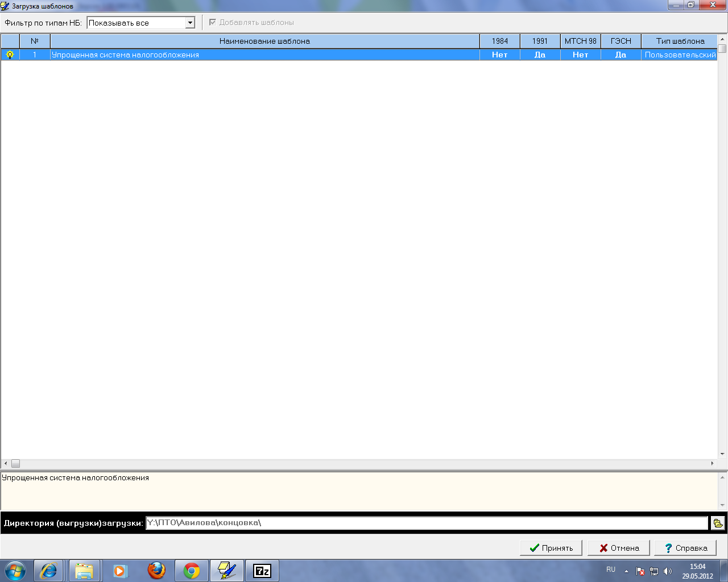Click the table's vertical scrollbar down arrow

tap(722, 454)
